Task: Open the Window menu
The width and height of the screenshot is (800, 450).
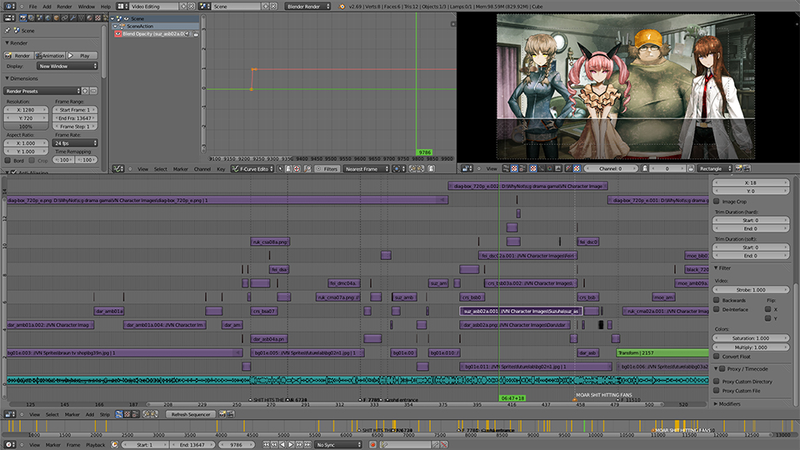Action: [86, 7]
